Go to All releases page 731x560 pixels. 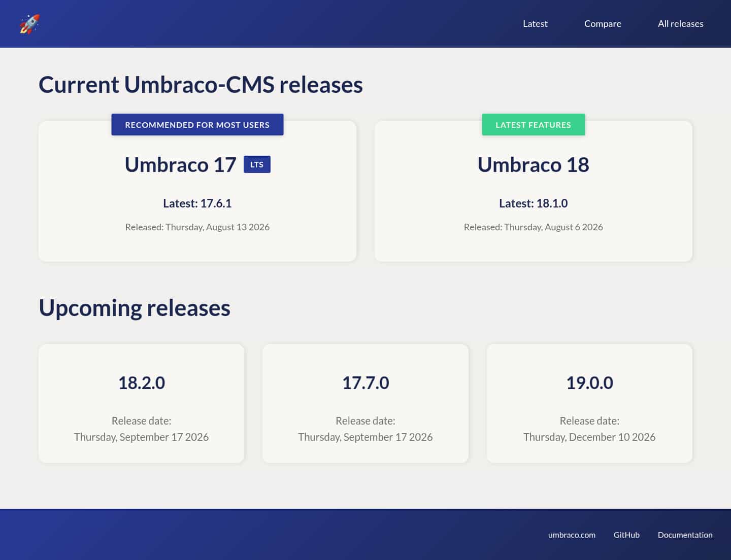coord(680,24)
